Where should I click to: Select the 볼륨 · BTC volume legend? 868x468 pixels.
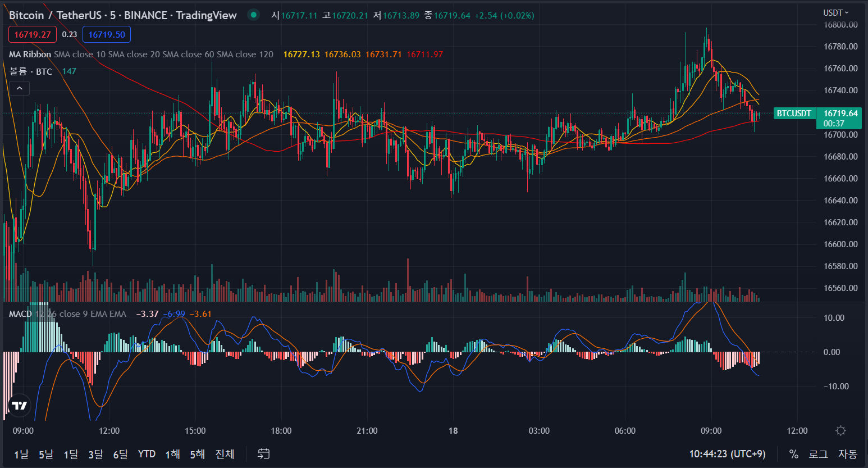(31, 71)
